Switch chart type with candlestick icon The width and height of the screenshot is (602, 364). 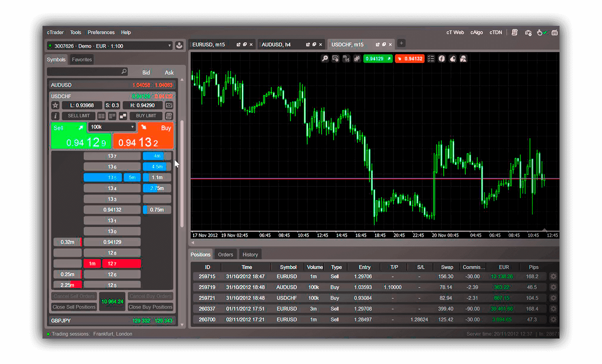(357, 59)
